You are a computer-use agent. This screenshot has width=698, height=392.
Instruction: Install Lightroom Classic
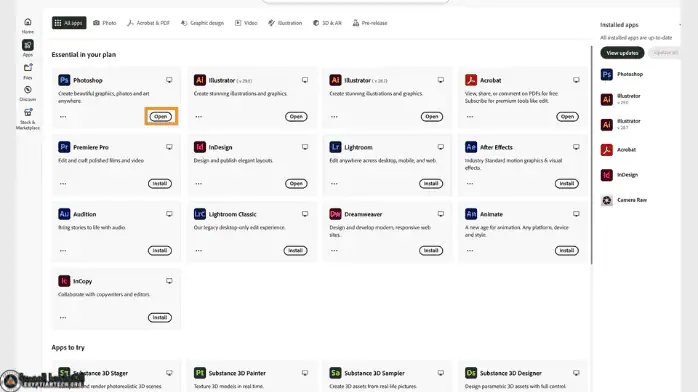(x=296, y=251)
